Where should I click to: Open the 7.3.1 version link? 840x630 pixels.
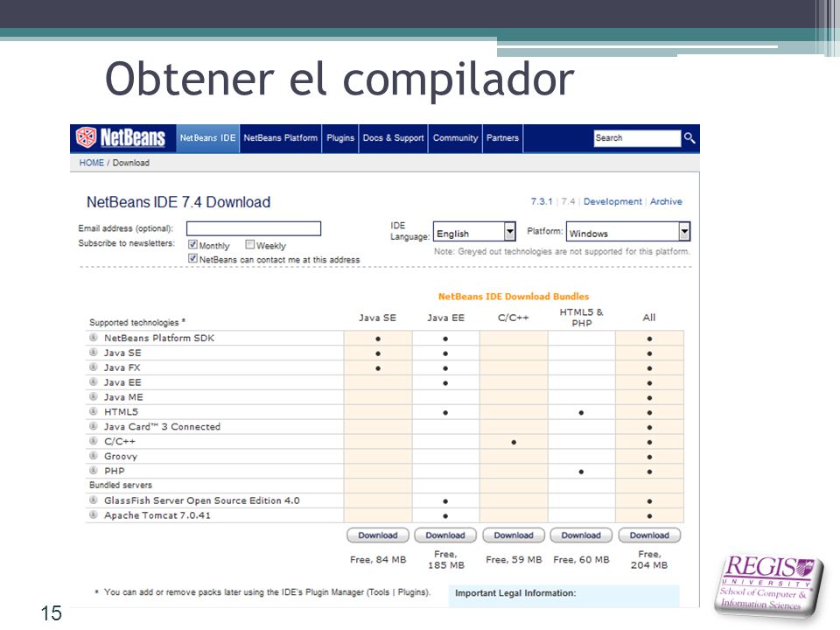point(542,201)
